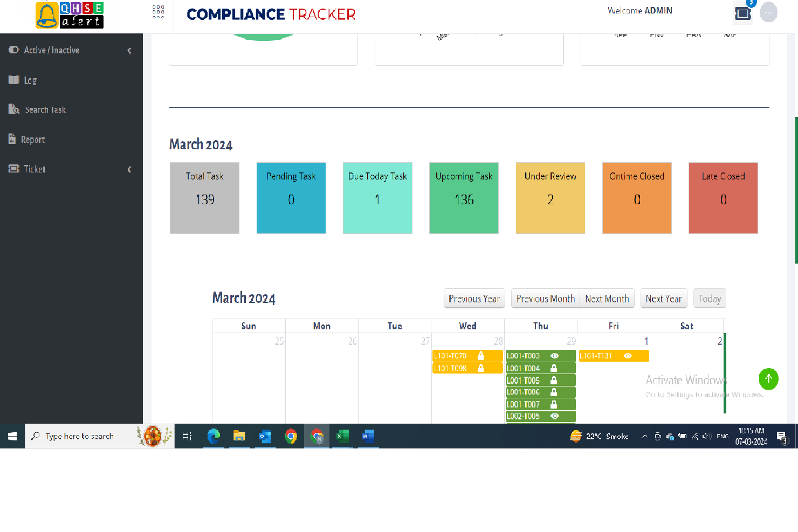Toggle the eye icon on task L001-T003
The image size is (798, 532).
tap(555, 356)
